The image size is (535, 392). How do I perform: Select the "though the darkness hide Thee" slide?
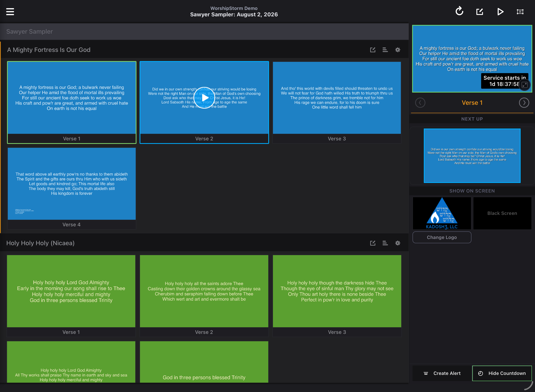click(x=337, y=296)
